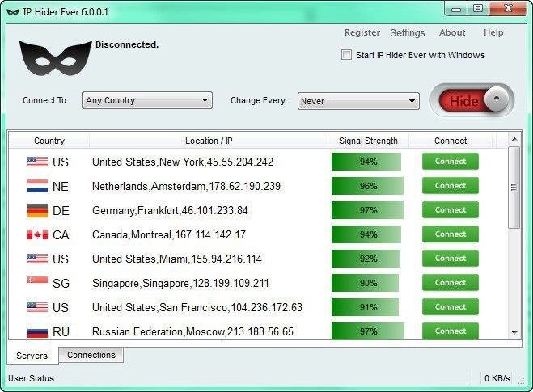Connect to New York server 45.55.204.242
This screenshot has width=533, height=392.
pos(451,162)
